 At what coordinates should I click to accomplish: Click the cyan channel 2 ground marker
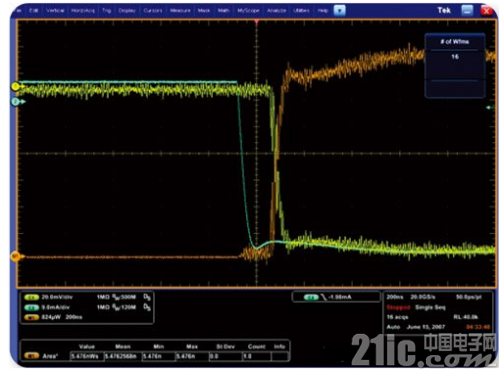tap(16, 102)
